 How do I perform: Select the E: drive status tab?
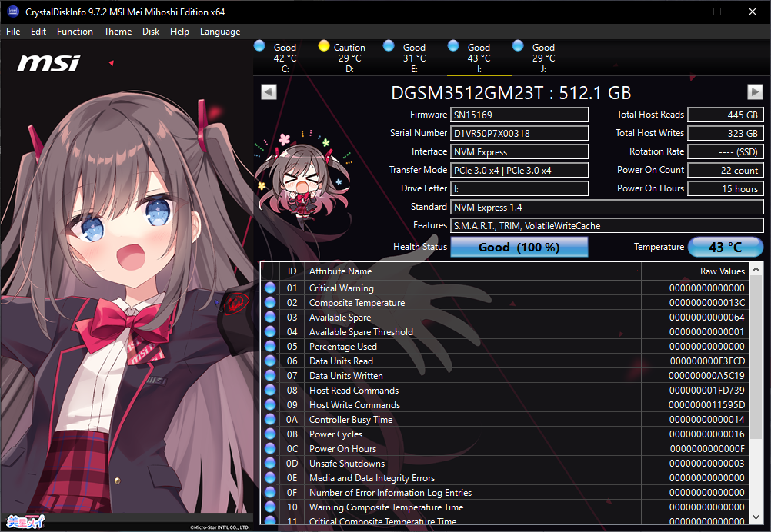[414, 58]
